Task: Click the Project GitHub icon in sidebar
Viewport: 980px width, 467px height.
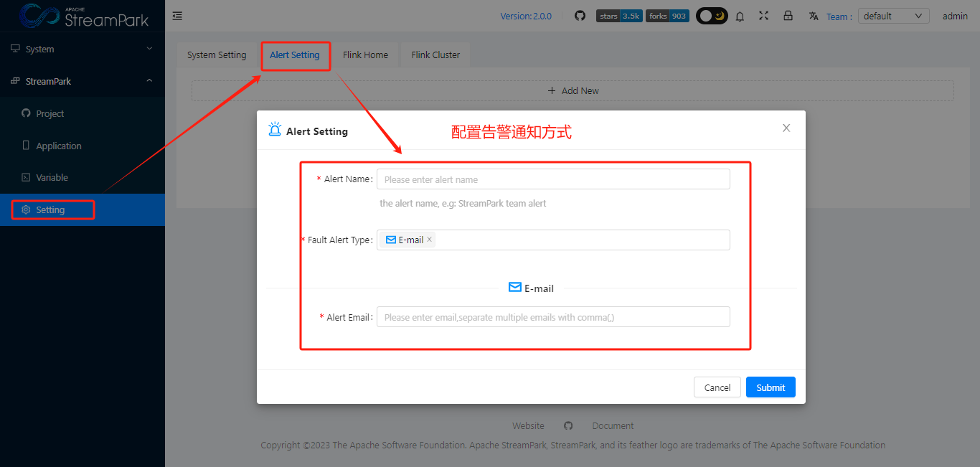Action: [x=26, y=113]
